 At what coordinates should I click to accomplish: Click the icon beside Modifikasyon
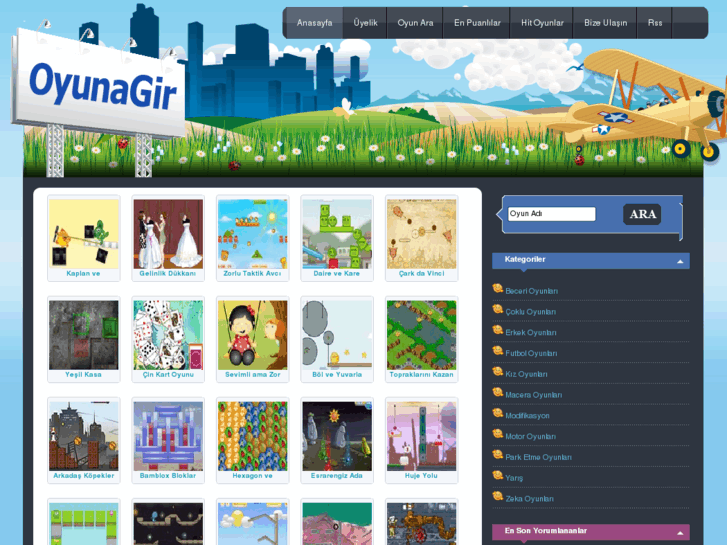497,413
